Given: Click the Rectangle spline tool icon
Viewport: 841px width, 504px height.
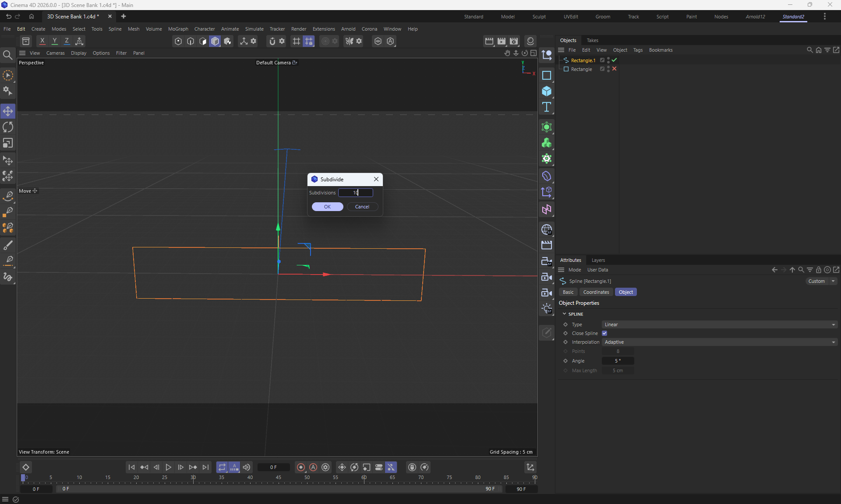Looking at the screenshot, I should [x=546, y=75].
